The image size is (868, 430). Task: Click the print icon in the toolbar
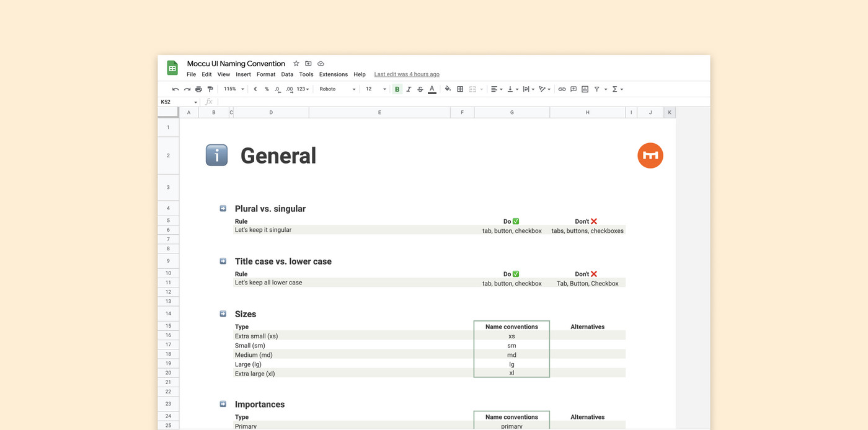(198, 89)
